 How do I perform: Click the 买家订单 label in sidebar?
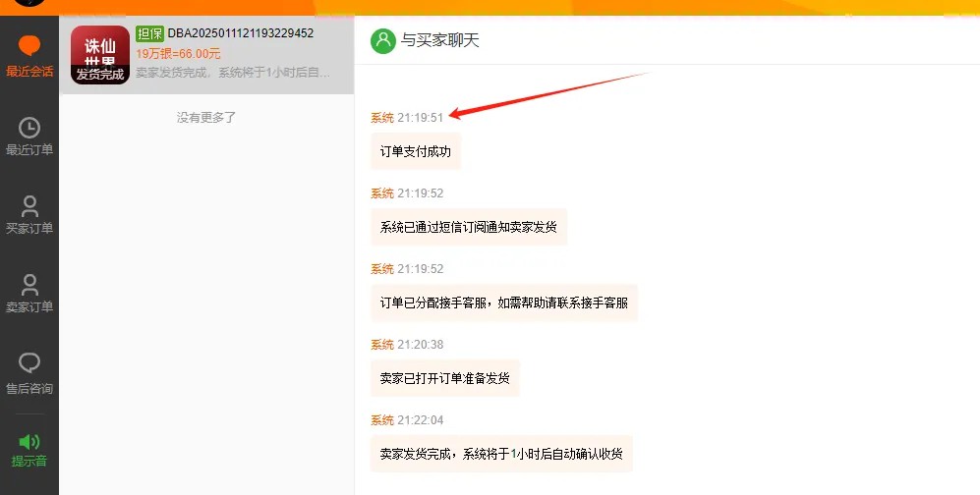(x=29, y=229)
